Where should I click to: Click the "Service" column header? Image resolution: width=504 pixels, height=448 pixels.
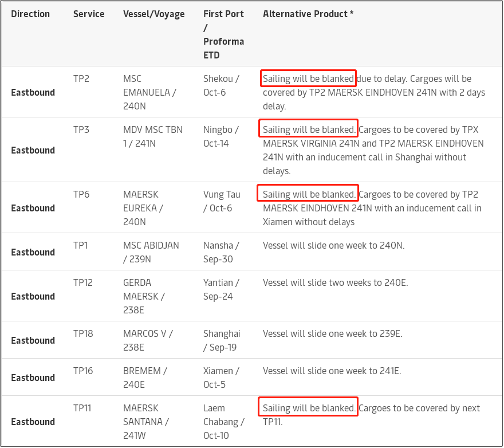(x=89, y=14)
